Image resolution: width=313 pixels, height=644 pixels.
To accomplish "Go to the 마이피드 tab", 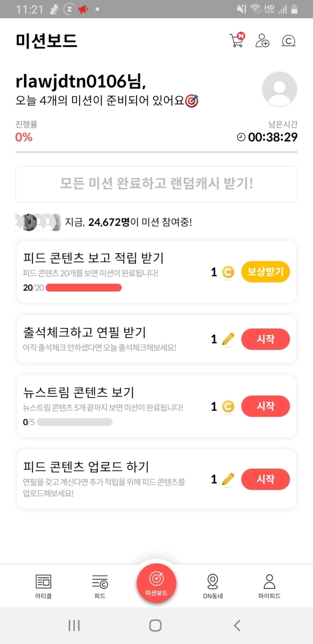I will pos(269,586).
